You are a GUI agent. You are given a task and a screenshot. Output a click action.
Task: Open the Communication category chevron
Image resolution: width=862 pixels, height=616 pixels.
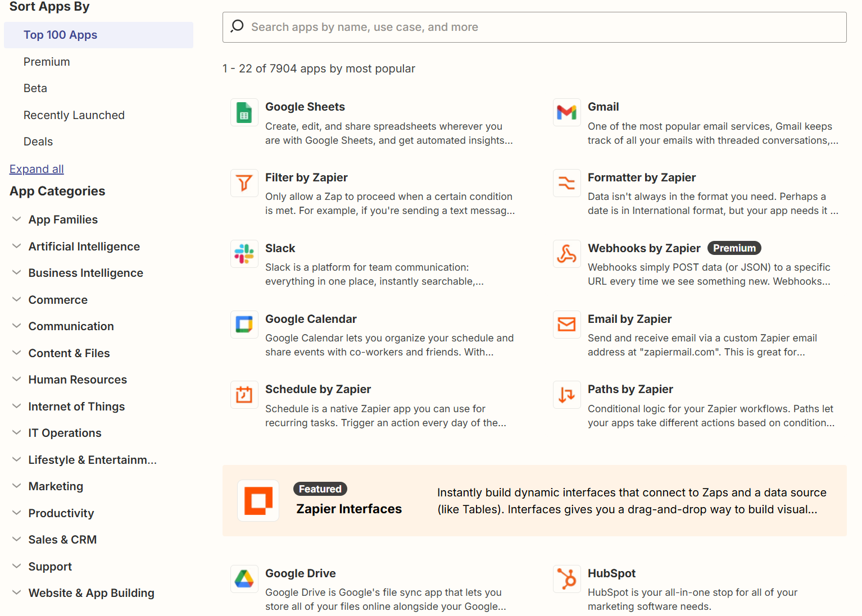point(16,326)
